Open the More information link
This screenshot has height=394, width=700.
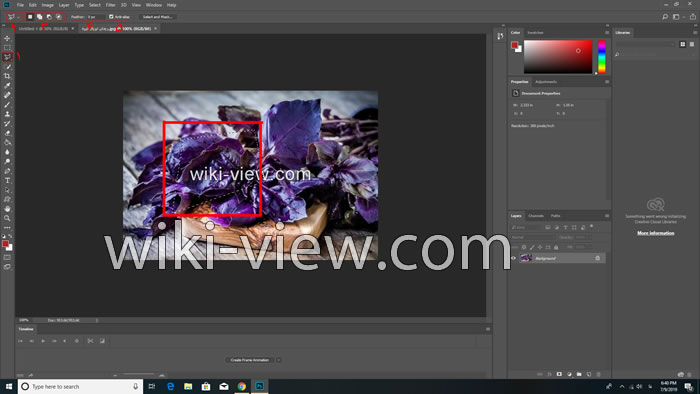(655, 233)
